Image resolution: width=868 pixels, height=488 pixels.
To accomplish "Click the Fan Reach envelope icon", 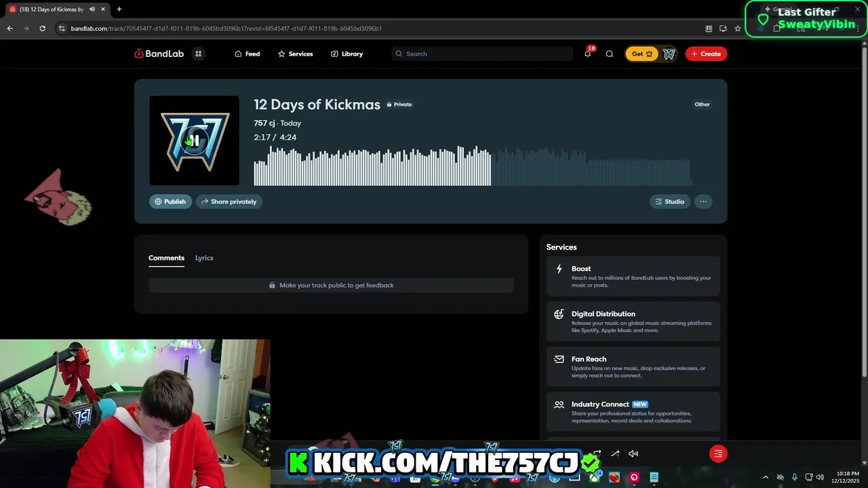I will coord(559,359).
